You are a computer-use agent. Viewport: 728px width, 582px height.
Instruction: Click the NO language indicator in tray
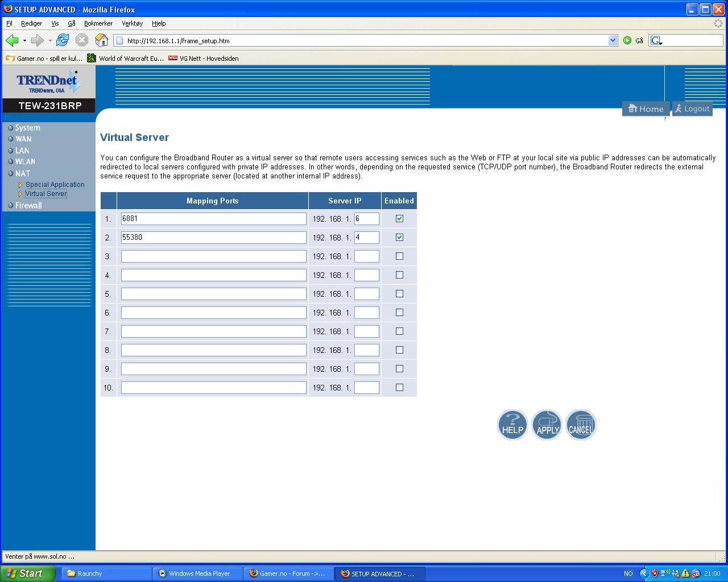628,573
